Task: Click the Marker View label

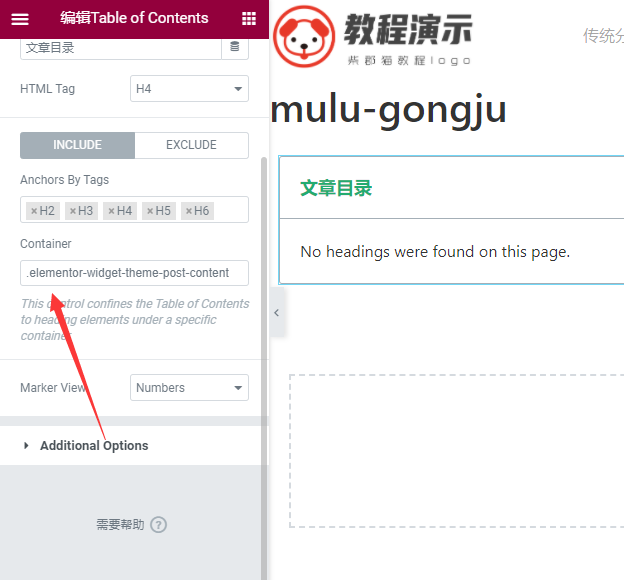Action: tap(53, 387)
